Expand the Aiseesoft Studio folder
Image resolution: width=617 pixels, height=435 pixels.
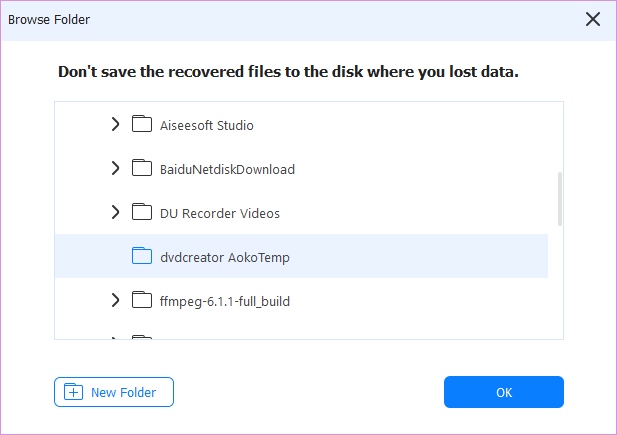pos(115,125)
